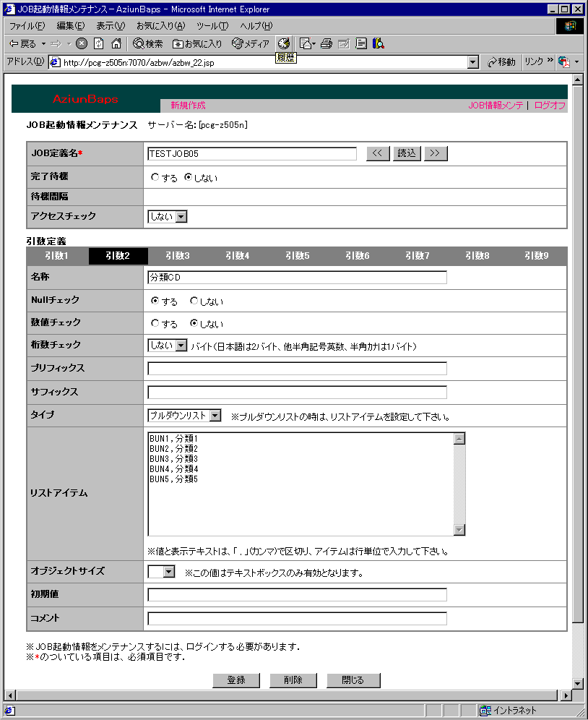Click the page horizontal scrollbar track
588x720 pixels.
pos(287,695)
